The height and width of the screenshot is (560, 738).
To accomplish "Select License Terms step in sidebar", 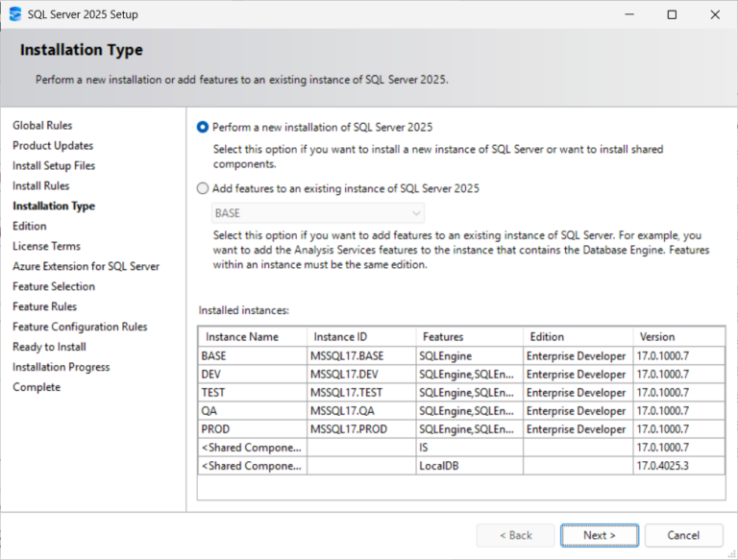I will point(46,247).
